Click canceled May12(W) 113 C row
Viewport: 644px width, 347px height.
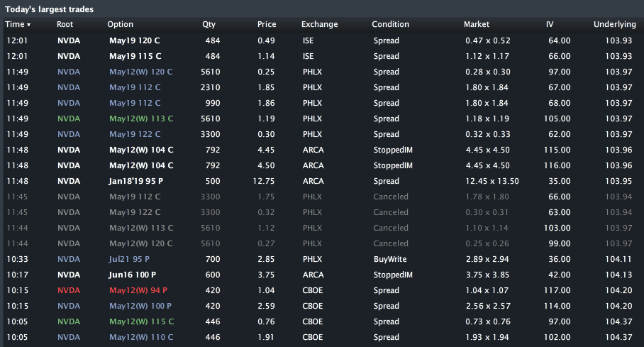(x=322, y=228)
